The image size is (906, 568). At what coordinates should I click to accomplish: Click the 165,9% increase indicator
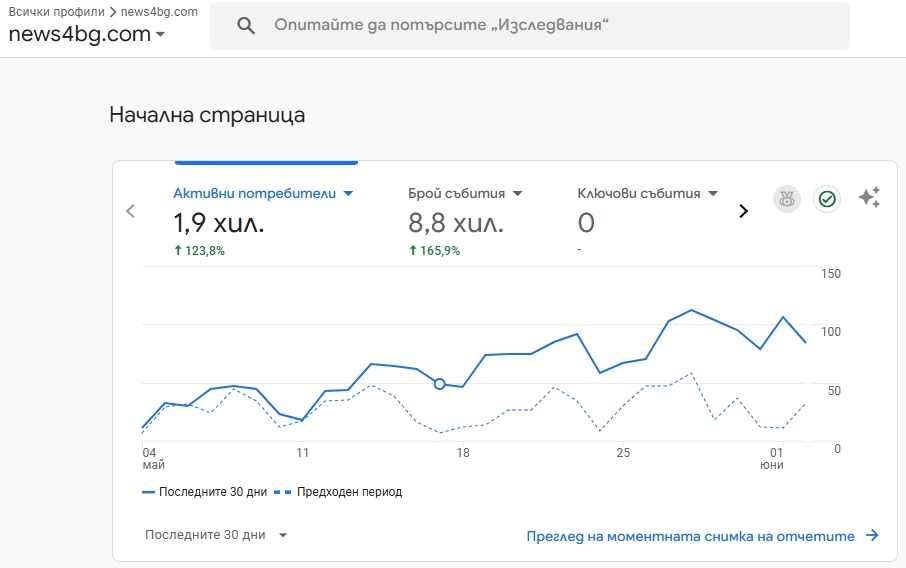[435, 251]
